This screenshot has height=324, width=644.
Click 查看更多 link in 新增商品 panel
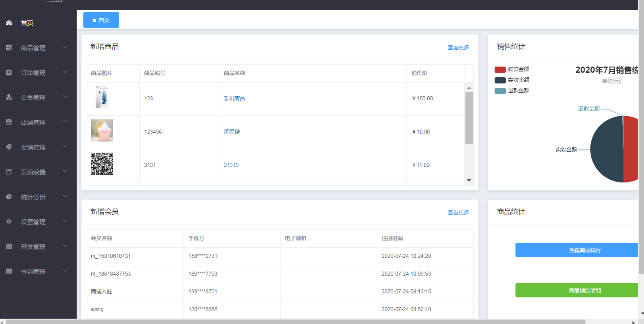click(458, 47)
